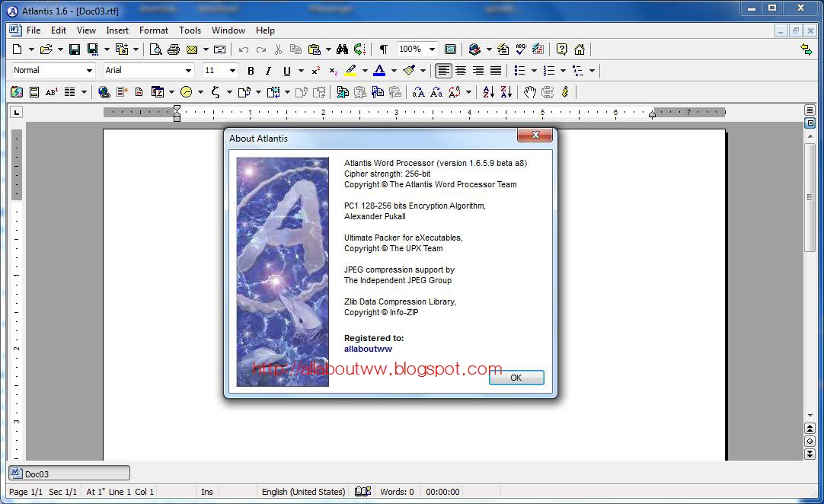
Task: Open the Arial font dropdown
Action: pos(188,71)
